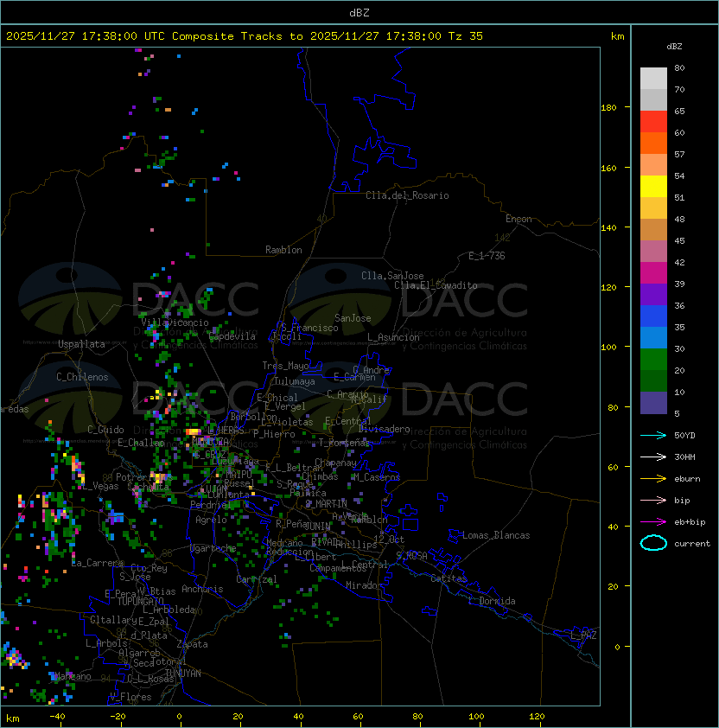Click the L_Dormida map label
Viewport: 719px width, 728px height.
[492, 601]
